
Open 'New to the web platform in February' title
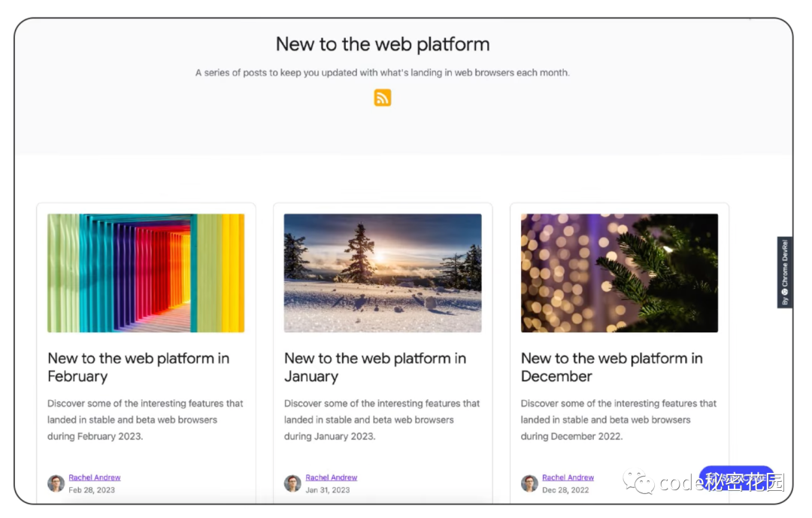click(x=138, y=368)
